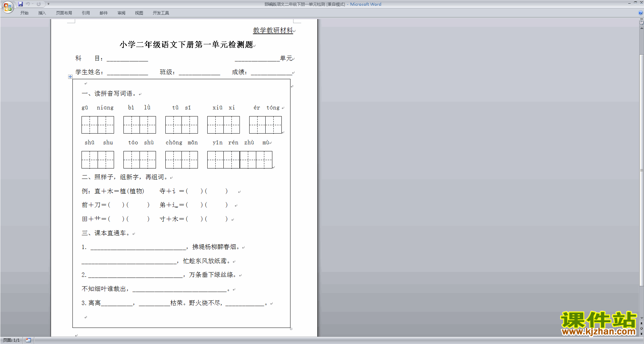
Task: Click text 寺＋讠＝
Action: pyautogui.click(x=172, y=191)
